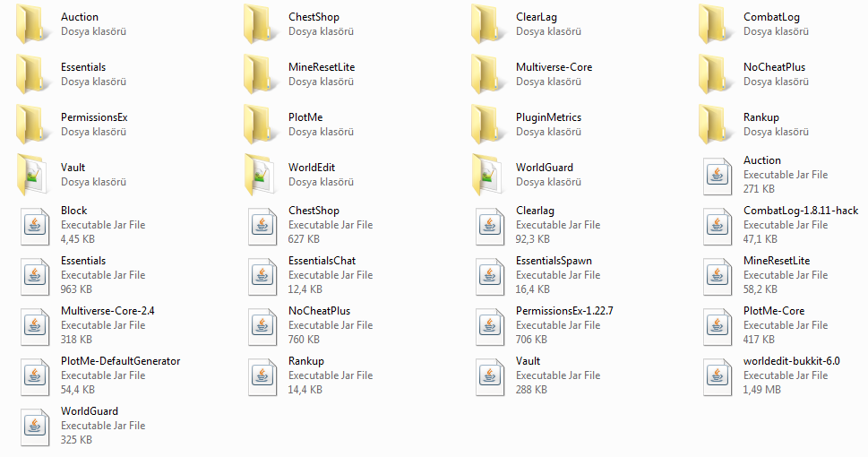Click the '760 KB' size text
This screenshot has height=457, width=868.
tap(304, 340)
